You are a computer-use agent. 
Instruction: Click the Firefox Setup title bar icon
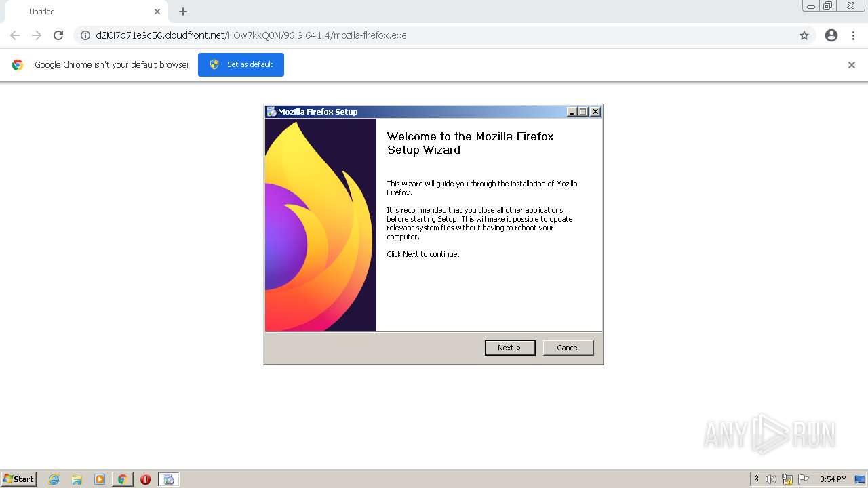click(x=271, y=112)
